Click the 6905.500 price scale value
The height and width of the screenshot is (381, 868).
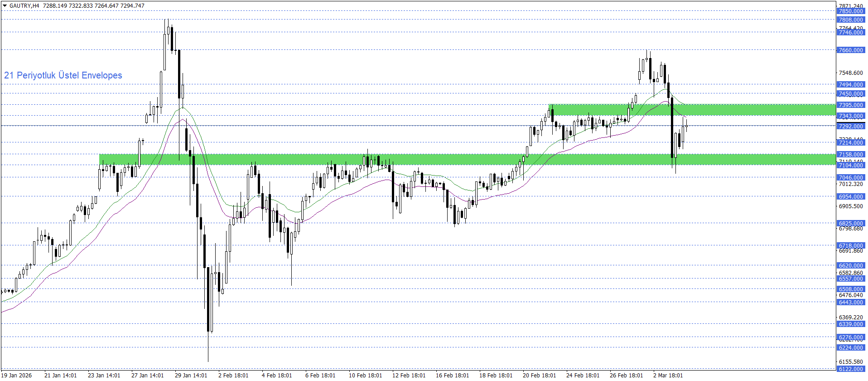[851, 206]
